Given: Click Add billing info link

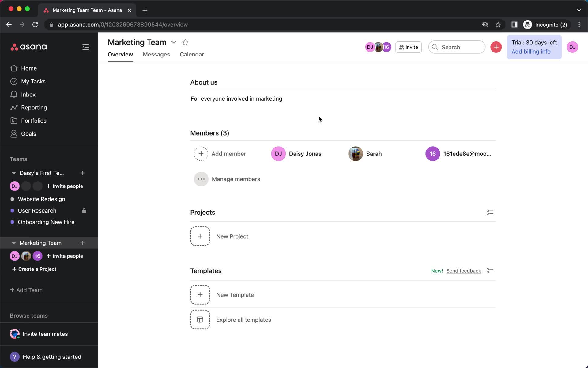Looking at the screenshot, I should click(531, 51).
